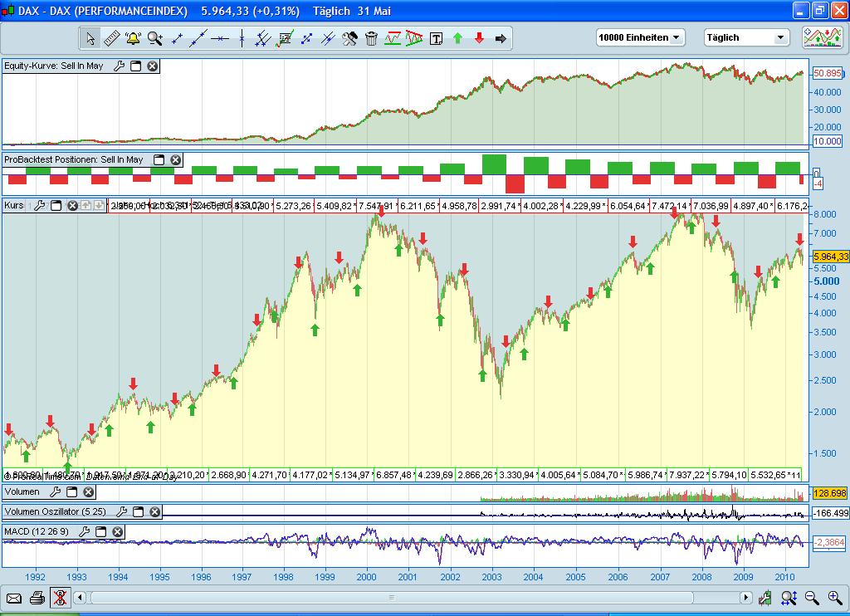The width and height of the screenshot is (850, 616).
Task: Select the horizontal support resistance channel tool
Action: [x=393, y=38]
